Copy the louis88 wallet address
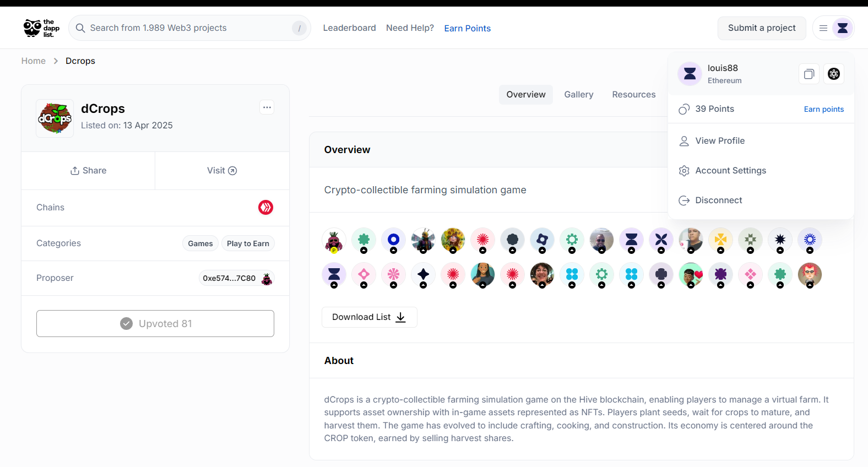The height and width of the screenshot is (467, 868). point(809,74)
